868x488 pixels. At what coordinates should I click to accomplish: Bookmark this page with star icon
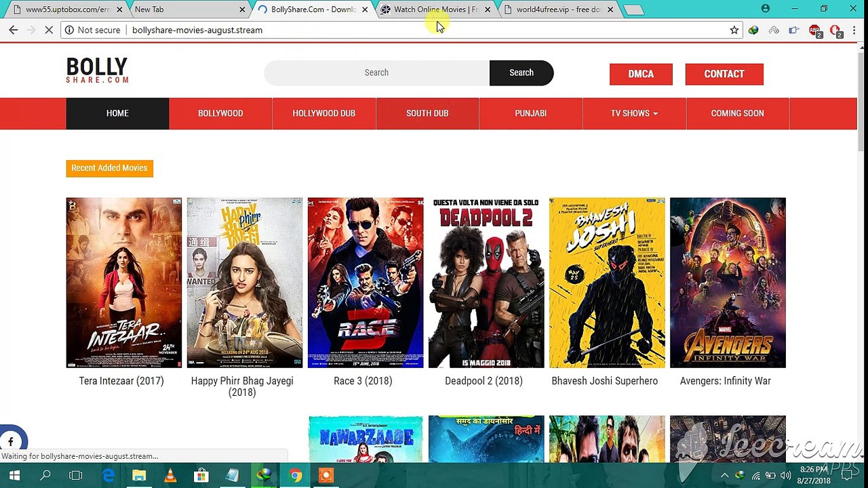pyautogui.click(x=734, y=30)
